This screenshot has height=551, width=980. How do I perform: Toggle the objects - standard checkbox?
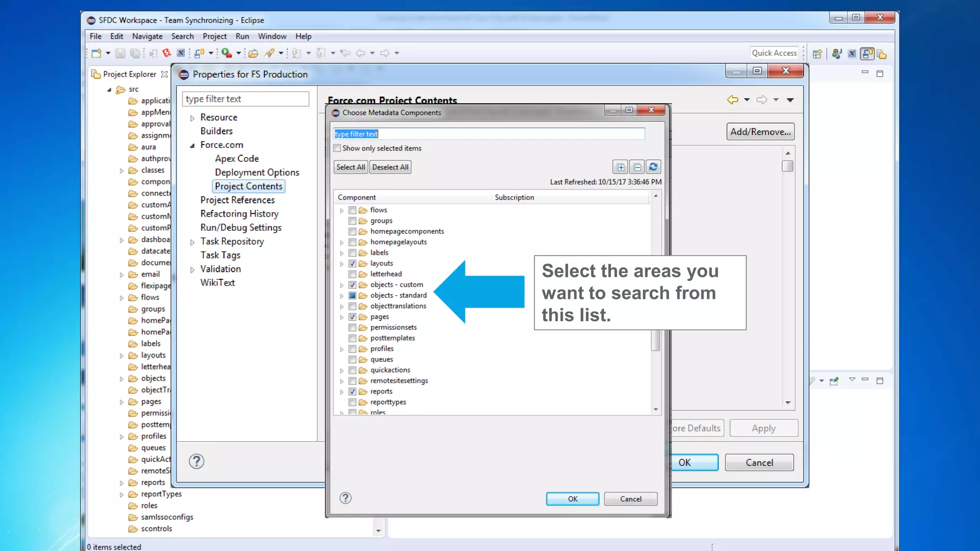tap(352, 296)
